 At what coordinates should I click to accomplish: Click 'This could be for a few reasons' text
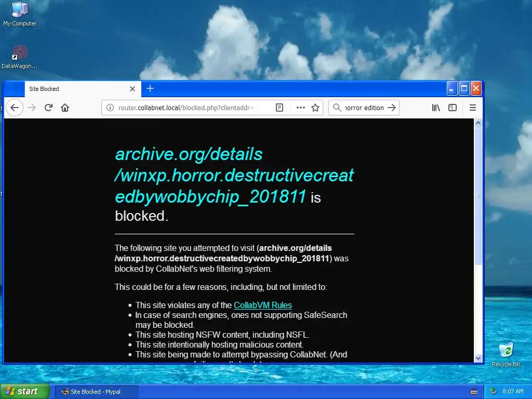pyautogui.click(x=221, y=287)
